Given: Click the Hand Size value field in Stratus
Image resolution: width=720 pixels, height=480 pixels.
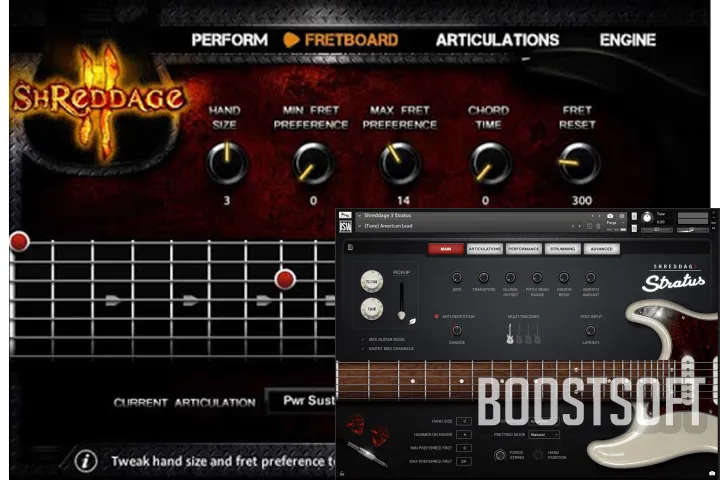Looking at the screenshot, I should point(464,422).
